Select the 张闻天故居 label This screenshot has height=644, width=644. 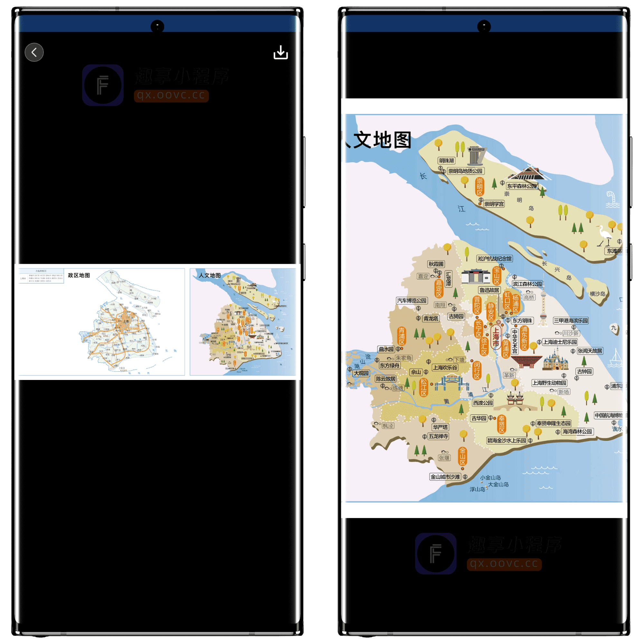tap(590, 351)
